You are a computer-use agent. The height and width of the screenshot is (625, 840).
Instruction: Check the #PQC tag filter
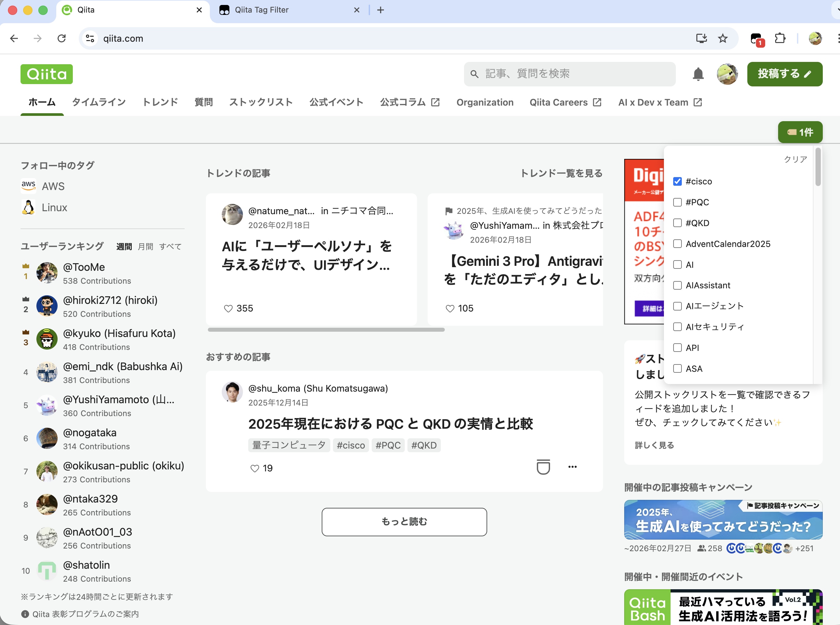(677, 202)
